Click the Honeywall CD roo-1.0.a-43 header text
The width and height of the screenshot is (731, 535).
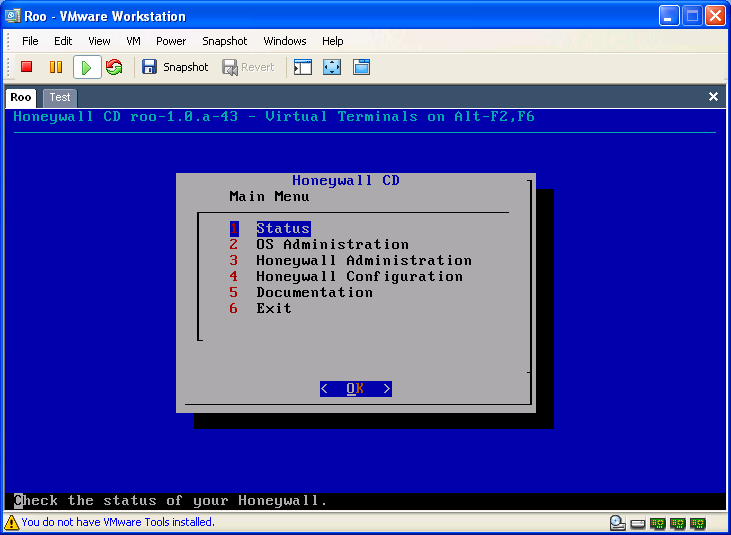click(274, 117)
